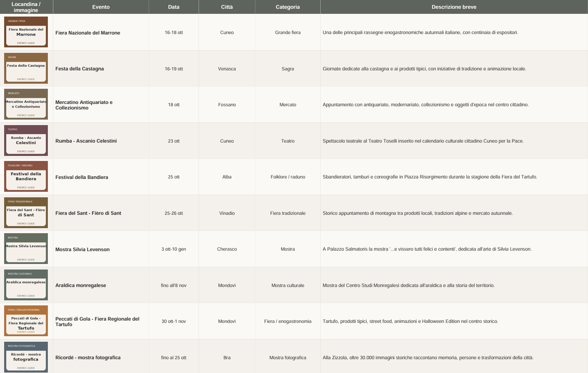Viewport: 588px width, 373px height.
Task: Open the Mostra Silvia Levenson poster thumbnail
Action: click(26, 249)
